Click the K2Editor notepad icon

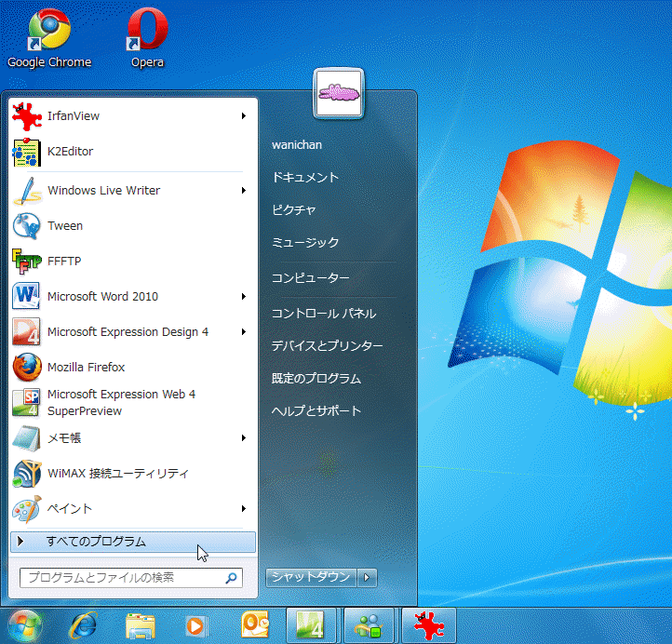[27, 152]
